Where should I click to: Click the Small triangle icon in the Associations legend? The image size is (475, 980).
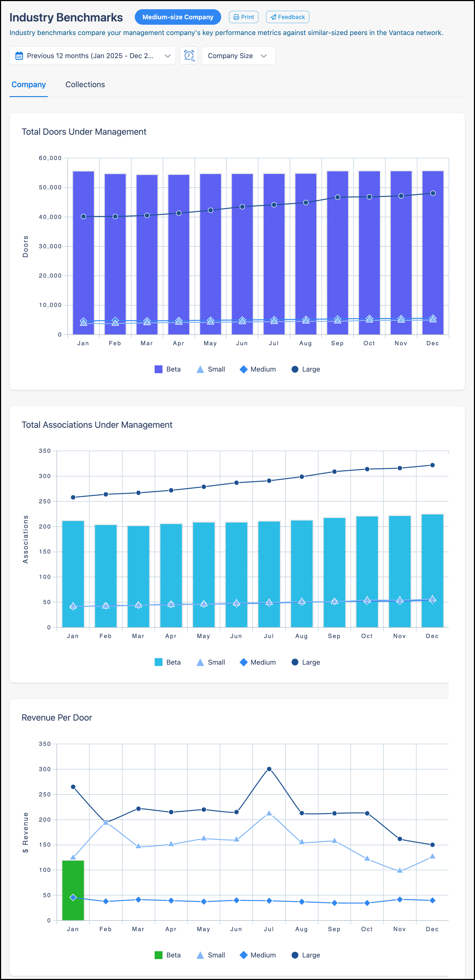(x=201, y=662)
